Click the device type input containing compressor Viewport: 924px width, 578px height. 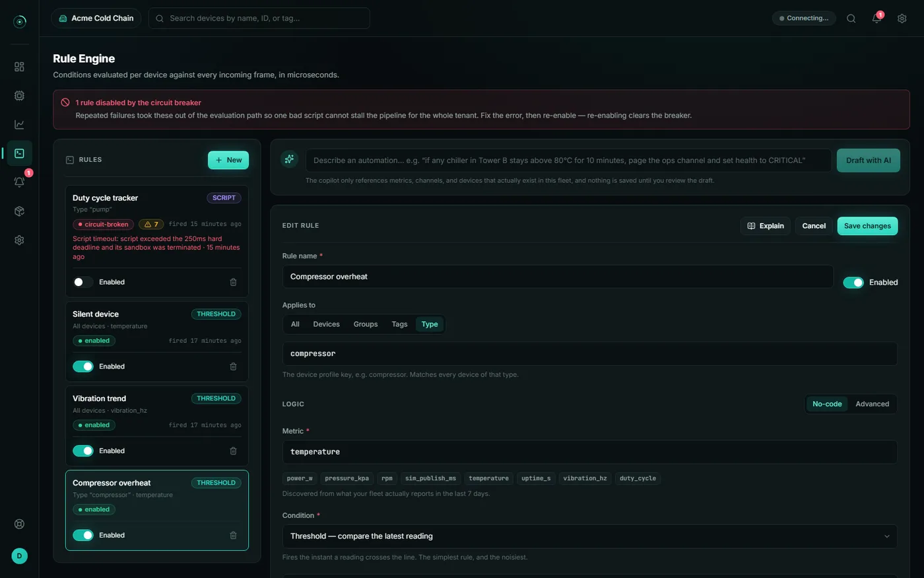pyautogui.click(x=590, y=354)
